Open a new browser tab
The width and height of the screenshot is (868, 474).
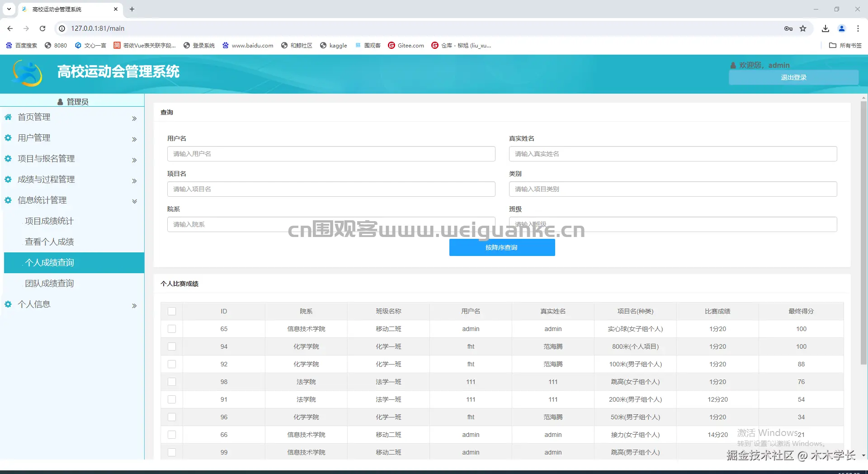(132, 9)
